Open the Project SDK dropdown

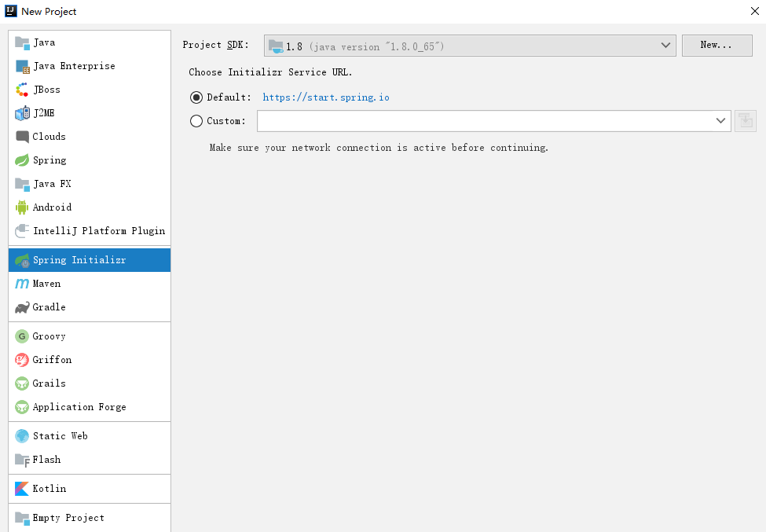coord(470,46)
